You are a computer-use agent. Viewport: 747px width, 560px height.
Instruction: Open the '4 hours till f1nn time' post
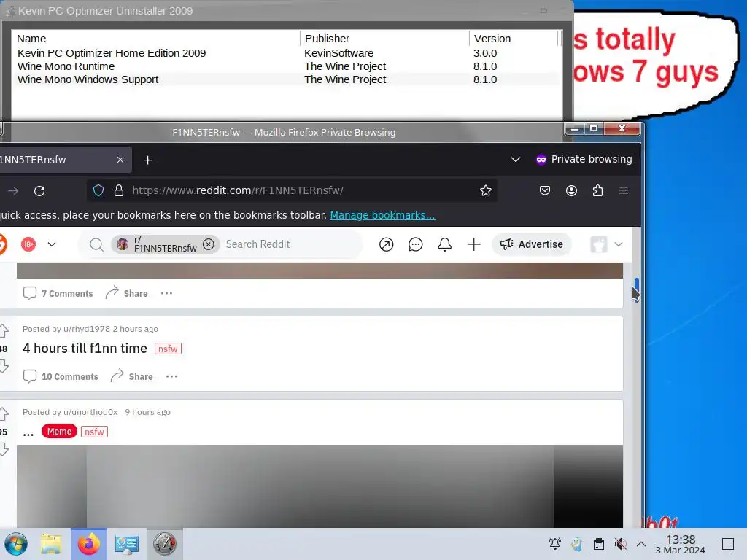pos(85,349)
